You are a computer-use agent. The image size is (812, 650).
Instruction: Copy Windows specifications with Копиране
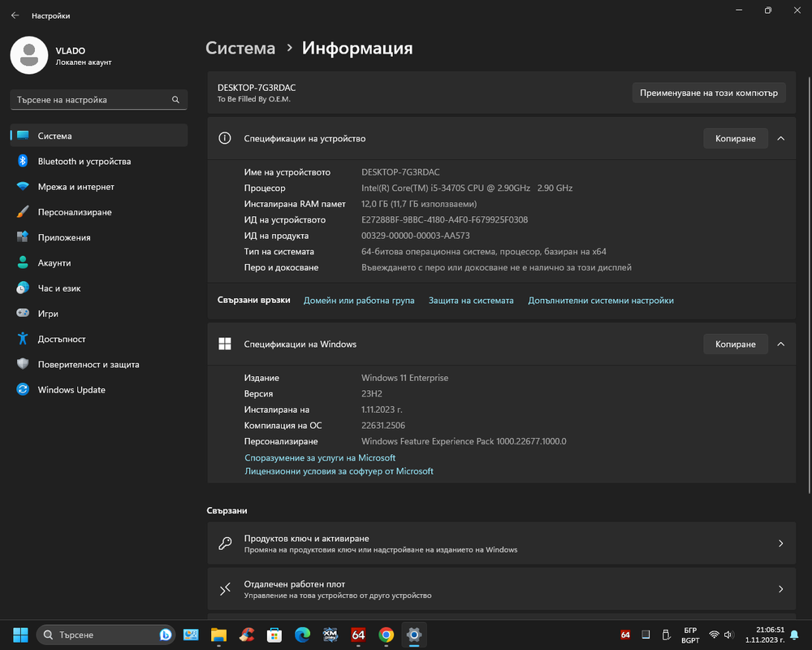coord(736,344)
